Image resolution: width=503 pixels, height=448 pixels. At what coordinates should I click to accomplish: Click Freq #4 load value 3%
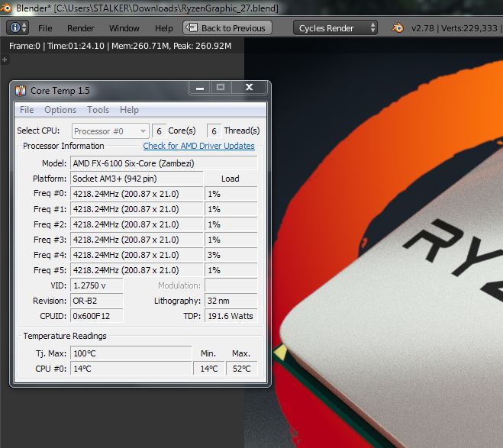(231, 255)
